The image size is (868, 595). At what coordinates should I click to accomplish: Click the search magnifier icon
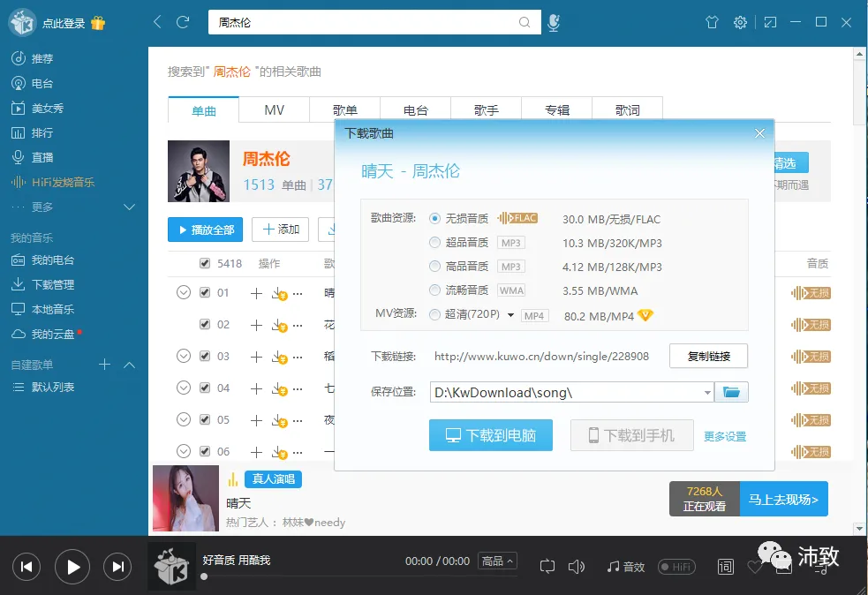click(x=525, y=22)
